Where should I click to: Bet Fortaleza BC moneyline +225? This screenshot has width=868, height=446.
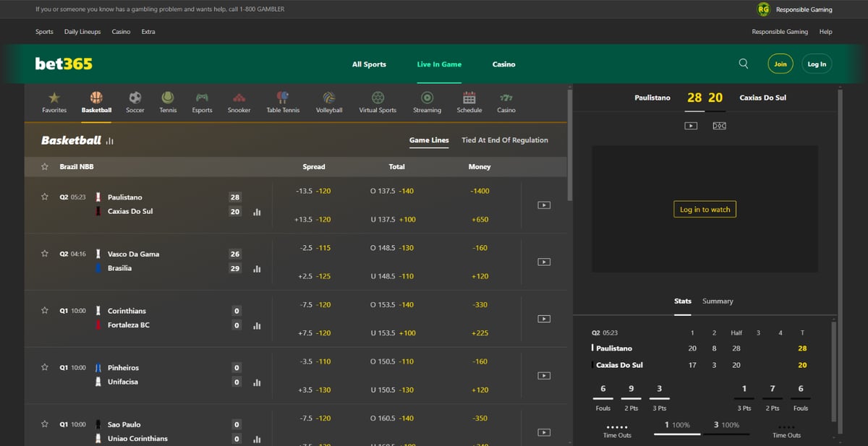[x=480, y=333]
